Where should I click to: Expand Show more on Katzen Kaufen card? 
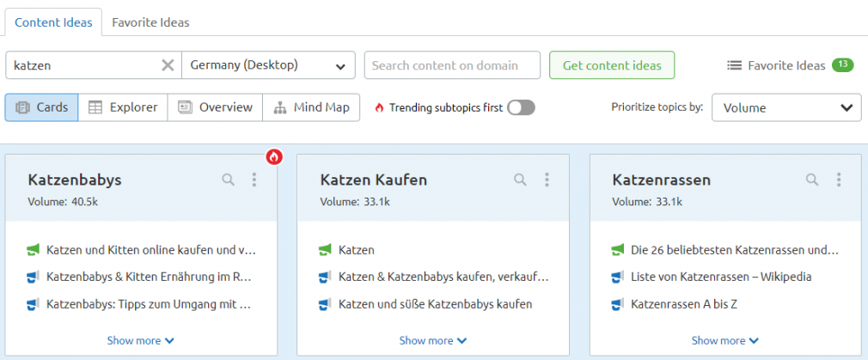(433, 340)
